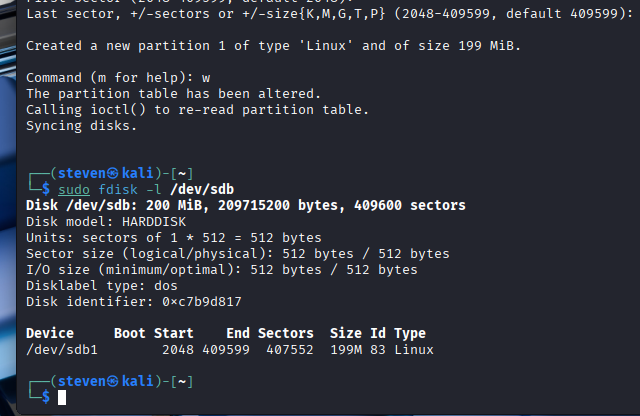The image size is (640, 416).
Task: Click the Disklabel type dos line
Action: [90, 285]
